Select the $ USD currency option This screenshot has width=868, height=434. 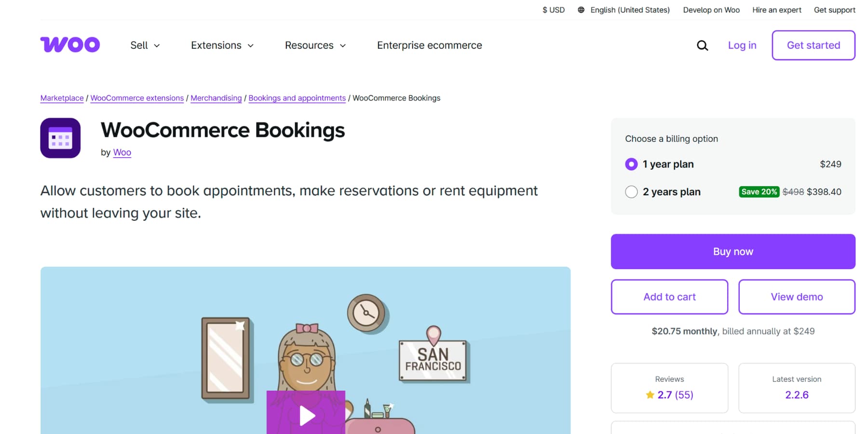pyautogui.click(x=553, y=10)
